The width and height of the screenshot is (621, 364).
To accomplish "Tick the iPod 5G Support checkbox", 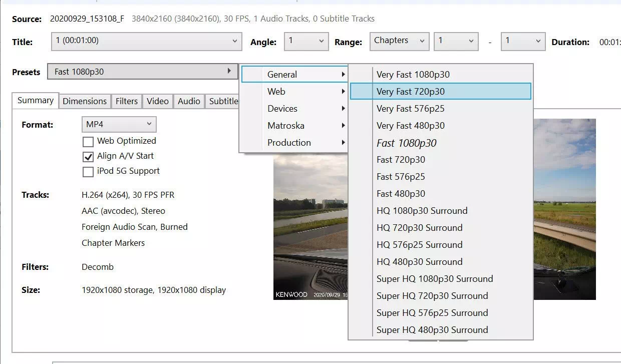I will (88, 172).
